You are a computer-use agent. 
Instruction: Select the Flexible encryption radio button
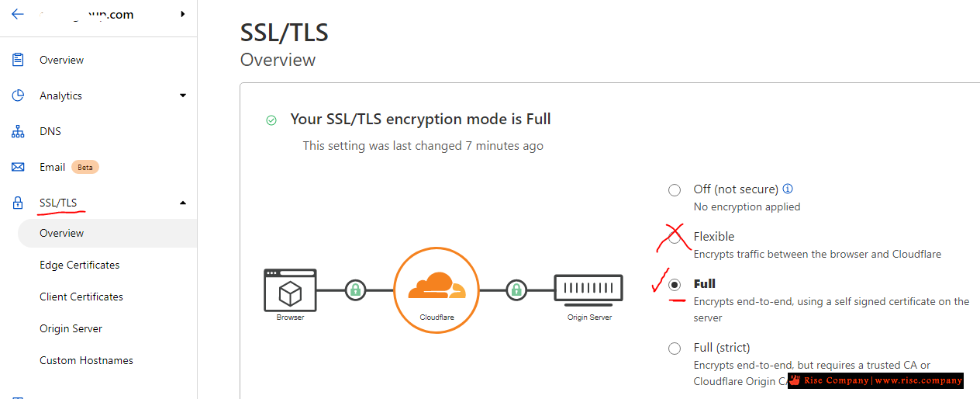[675, 238]
